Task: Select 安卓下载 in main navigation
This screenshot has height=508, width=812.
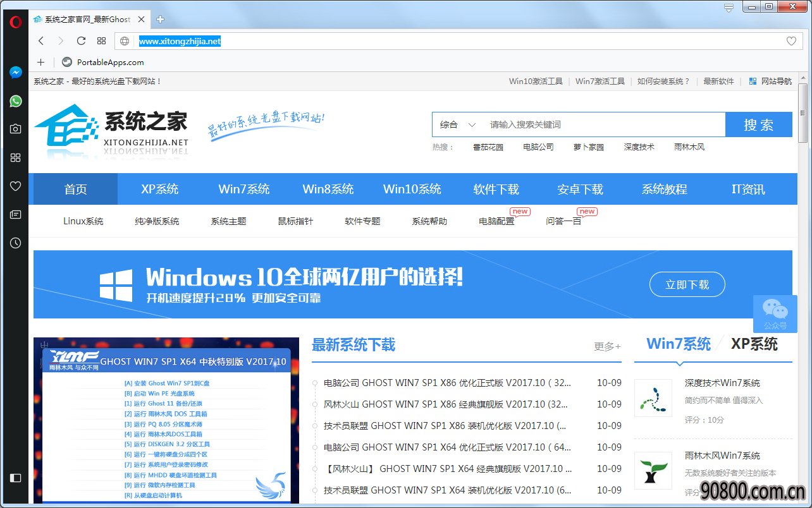Action: tap(581, 189)
